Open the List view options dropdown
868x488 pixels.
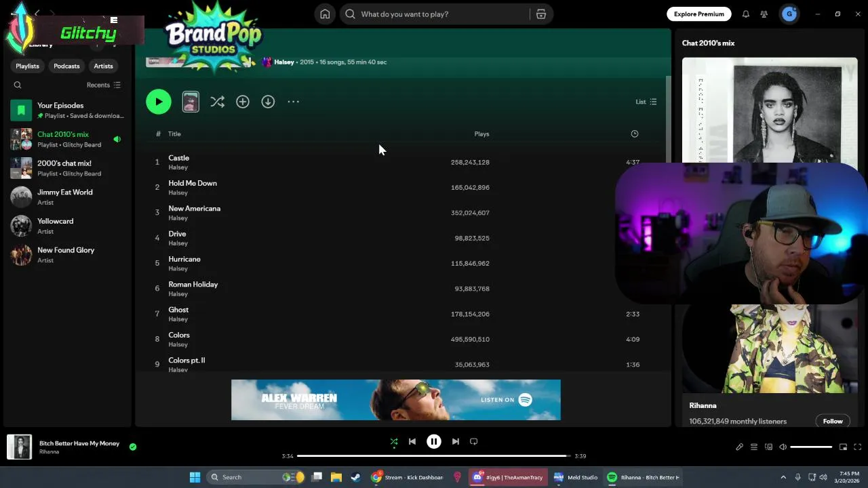(646, 102)
